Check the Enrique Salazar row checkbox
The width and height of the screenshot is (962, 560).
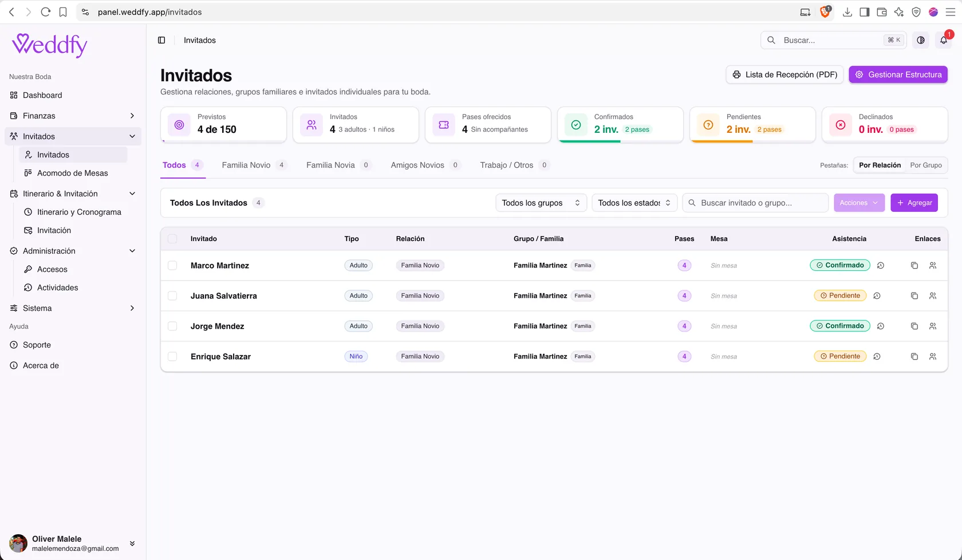click(172, 357)
